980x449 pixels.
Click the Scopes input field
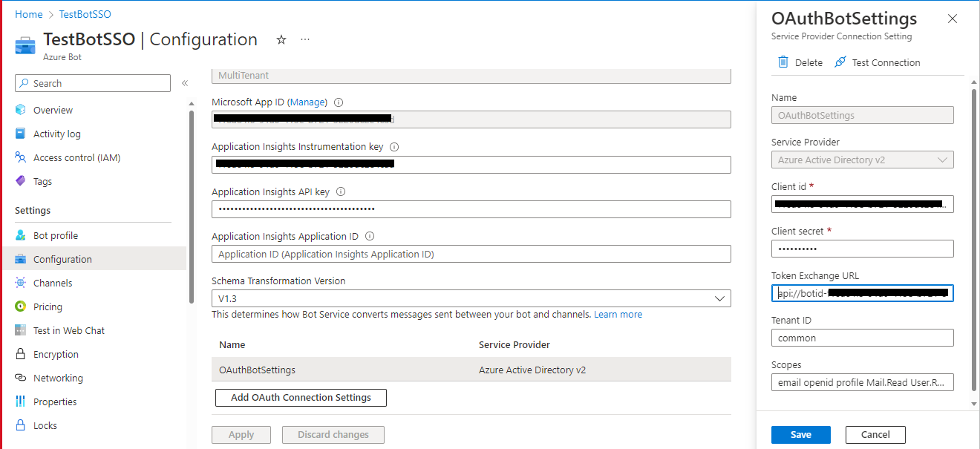(x=863, y=382)
